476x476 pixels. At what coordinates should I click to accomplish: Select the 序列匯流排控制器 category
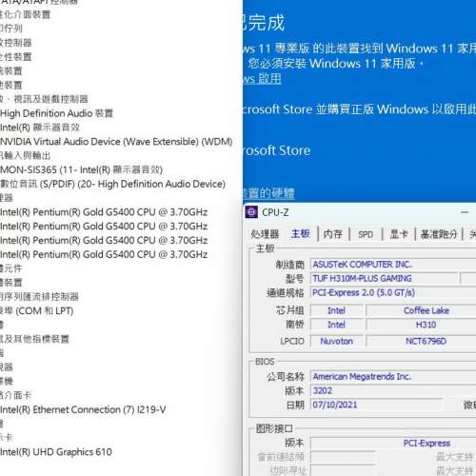click(x=39, y=297)
